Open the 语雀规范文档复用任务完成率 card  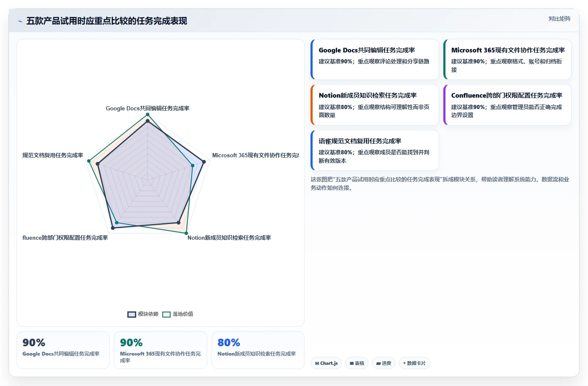374,151
